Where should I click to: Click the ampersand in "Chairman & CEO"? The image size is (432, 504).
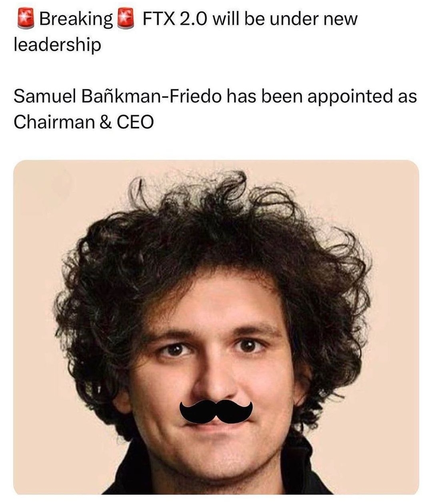pos(106,122)
